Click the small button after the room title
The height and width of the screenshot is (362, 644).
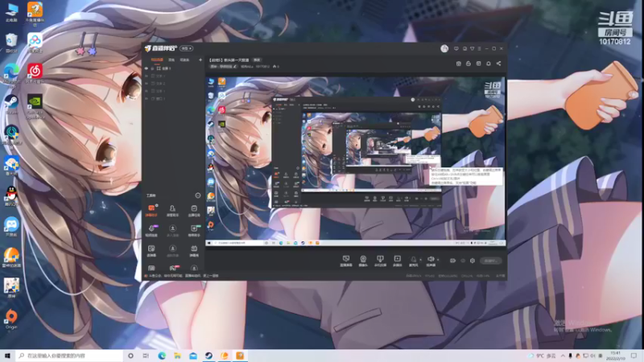click(257, 60)
